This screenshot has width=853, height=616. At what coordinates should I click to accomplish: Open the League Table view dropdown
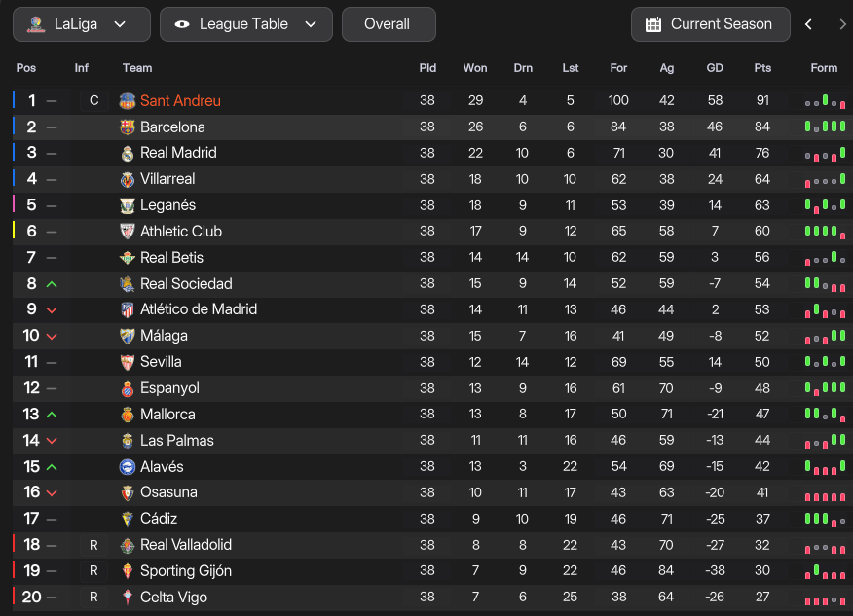pyautogui.click(x=246, y=24)
